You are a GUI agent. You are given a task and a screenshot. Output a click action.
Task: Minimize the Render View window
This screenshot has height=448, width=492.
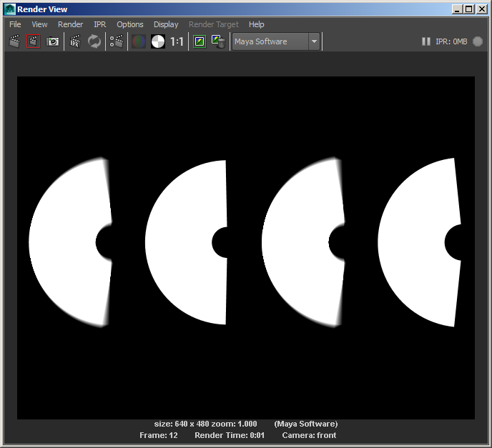point(457,9)
